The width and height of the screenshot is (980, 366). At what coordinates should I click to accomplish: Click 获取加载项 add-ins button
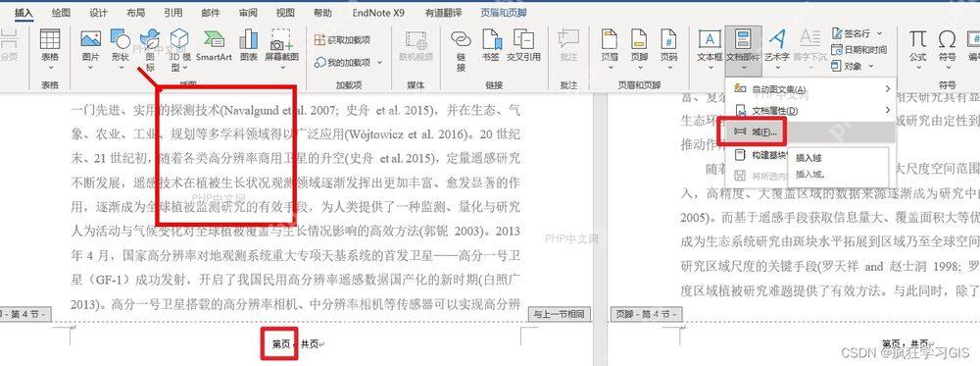pos(342,39)
